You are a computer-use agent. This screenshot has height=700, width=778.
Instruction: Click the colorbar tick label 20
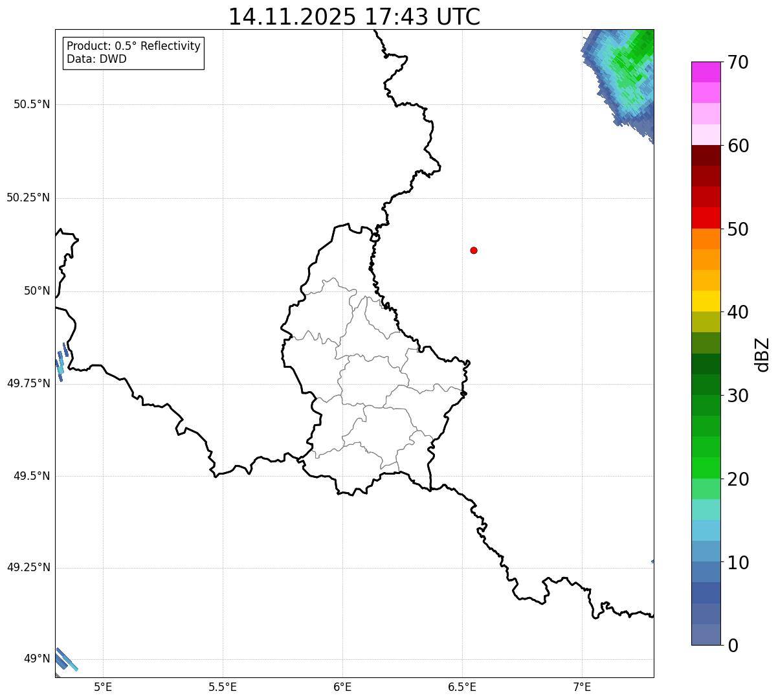coord(738,479)
